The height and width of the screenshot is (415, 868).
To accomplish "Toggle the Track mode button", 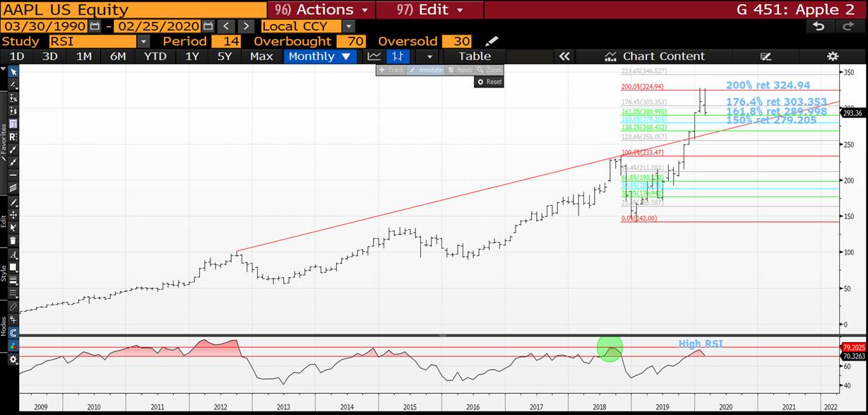I will tap(391, 70).
